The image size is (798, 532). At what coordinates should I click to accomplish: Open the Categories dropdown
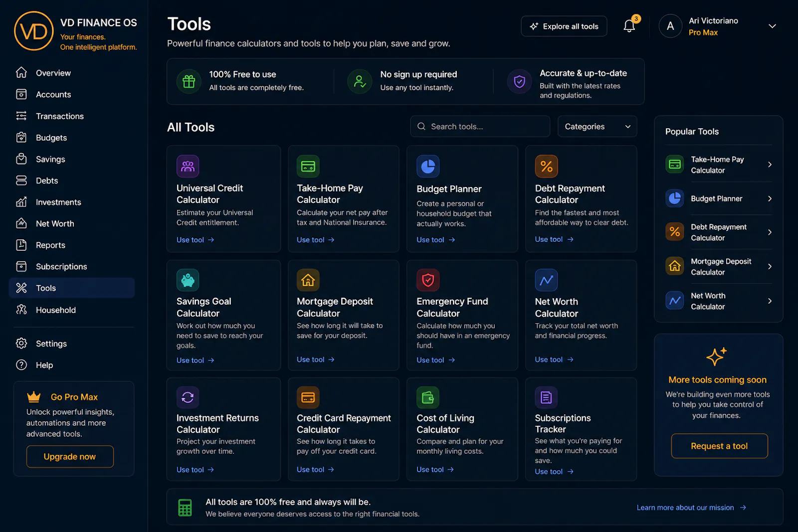[597, 127]
